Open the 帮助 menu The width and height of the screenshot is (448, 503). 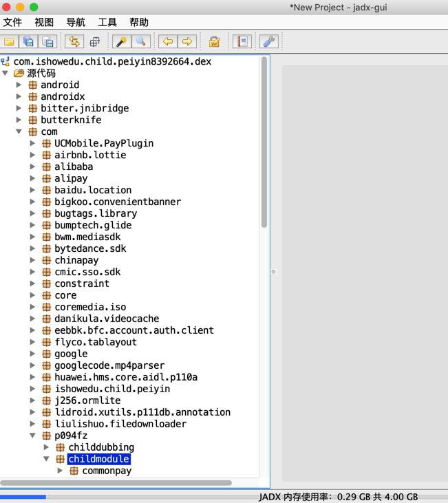point(139,22)
